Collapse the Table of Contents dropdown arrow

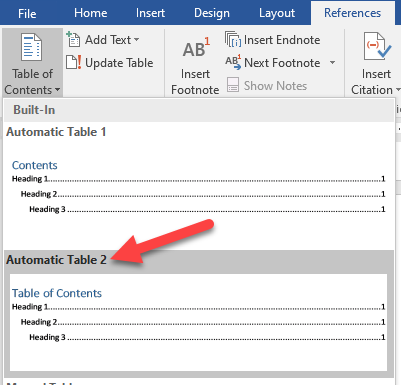[57, 90]
